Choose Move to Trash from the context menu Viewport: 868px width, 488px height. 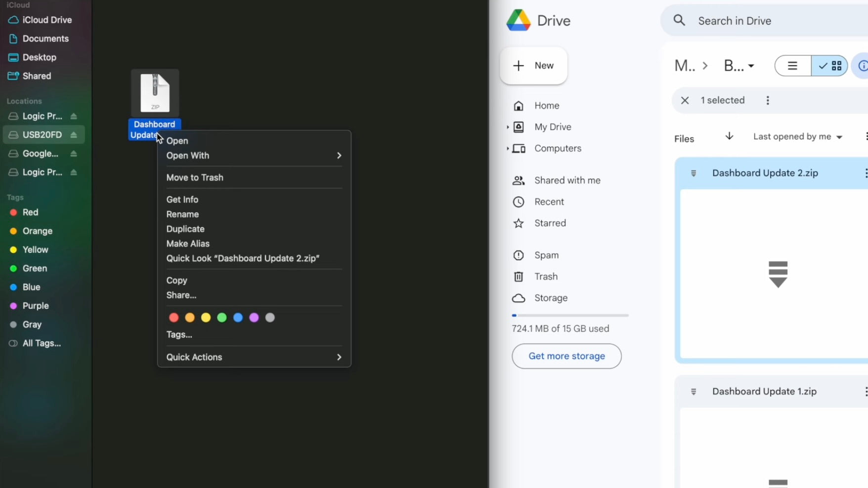click(195, 178)
